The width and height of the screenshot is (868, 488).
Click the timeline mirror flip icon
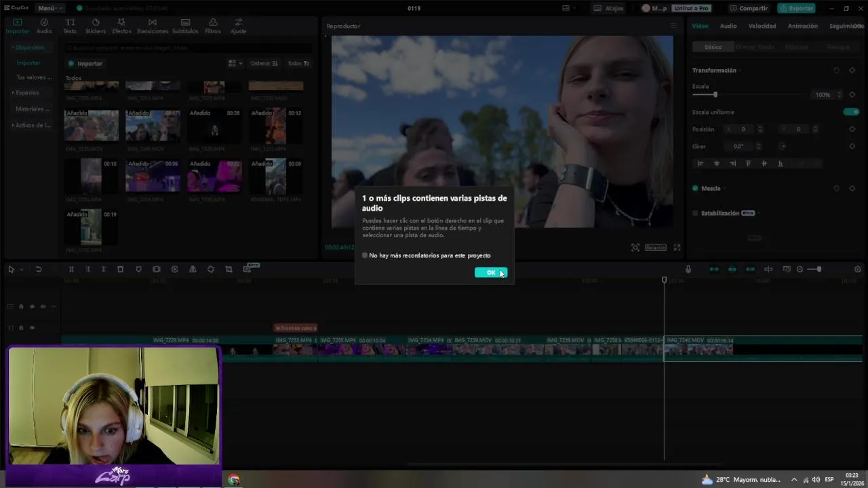point(193,270)
